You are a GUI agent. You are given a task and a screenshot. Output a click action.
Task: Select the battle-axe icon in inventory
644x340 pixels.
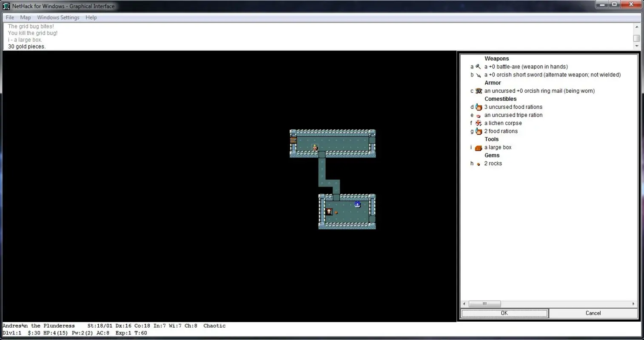(x=478, y=66)
